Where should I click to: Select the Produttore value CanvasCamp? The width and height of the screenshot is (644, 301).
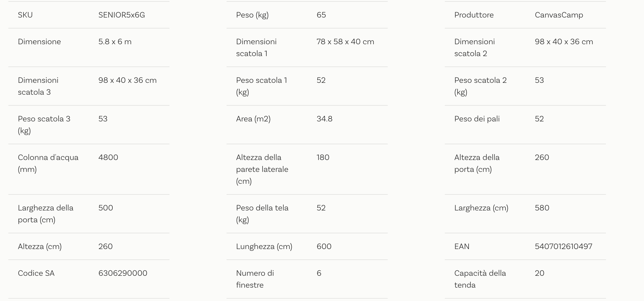click(x=559, y=15)
